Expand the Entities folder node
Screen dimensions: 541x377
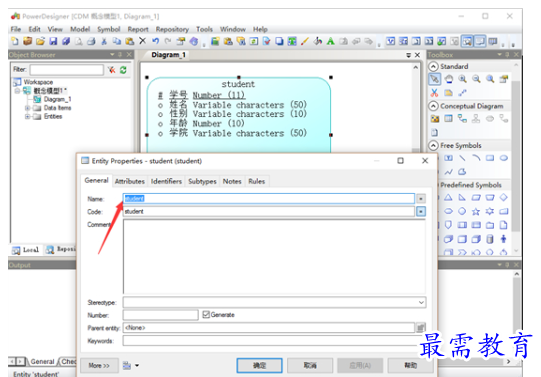tap(27, 117)
